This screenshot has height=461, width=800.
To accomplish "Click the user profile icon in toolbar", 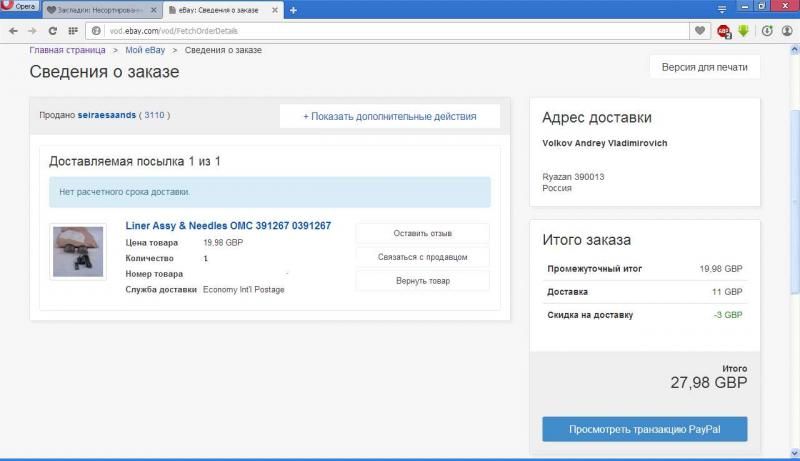I will click(786, 31).
